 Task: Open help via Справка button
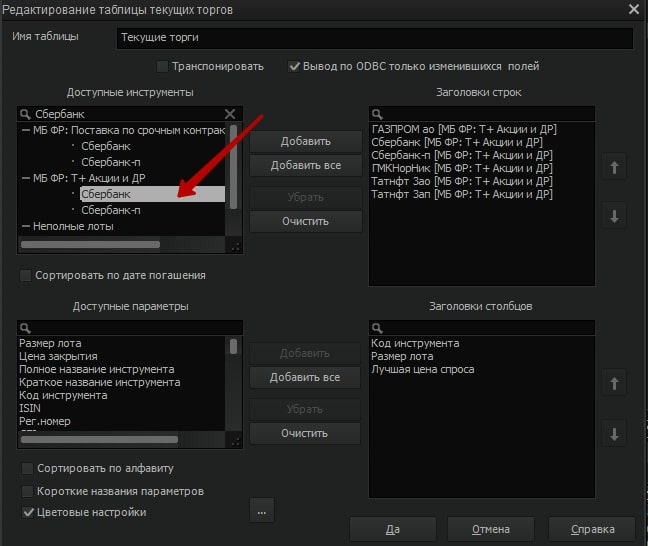tap(592, 529)
